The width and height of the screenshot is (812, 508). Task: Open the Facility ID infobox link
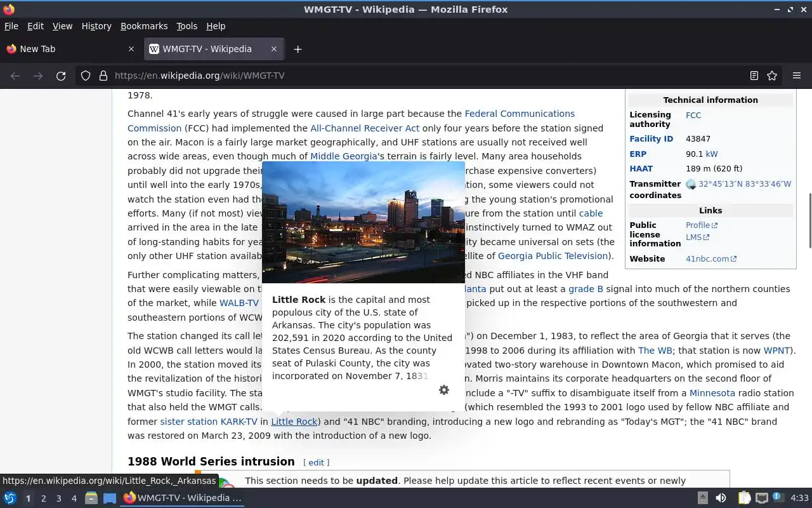(x=651, y=138)
